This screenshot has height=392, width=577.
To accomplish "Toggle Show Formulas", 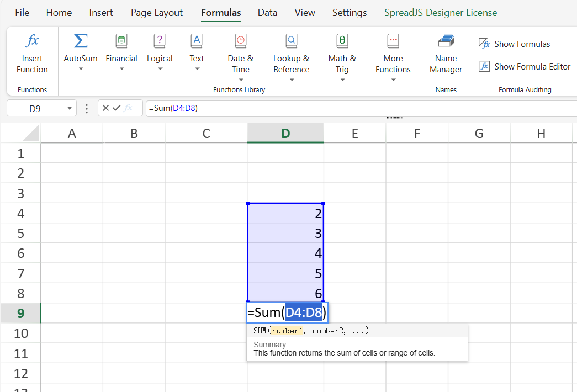I will [x=515, y=44].
